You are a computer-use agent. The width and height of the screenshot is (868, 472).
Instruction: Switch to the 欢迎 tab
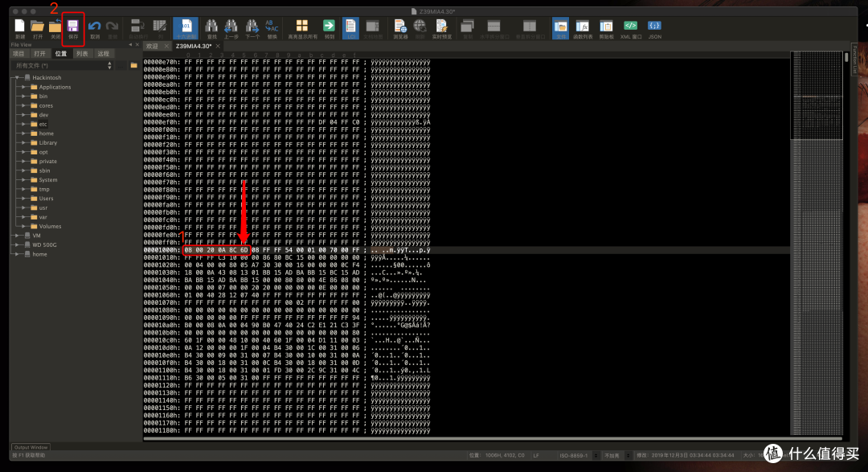152,46
